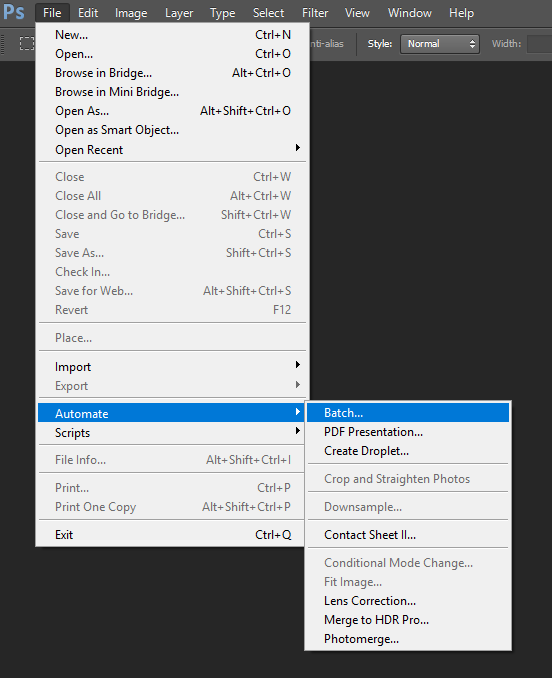
Task: Expand the Scripts submenu
Action: point(172,432)
